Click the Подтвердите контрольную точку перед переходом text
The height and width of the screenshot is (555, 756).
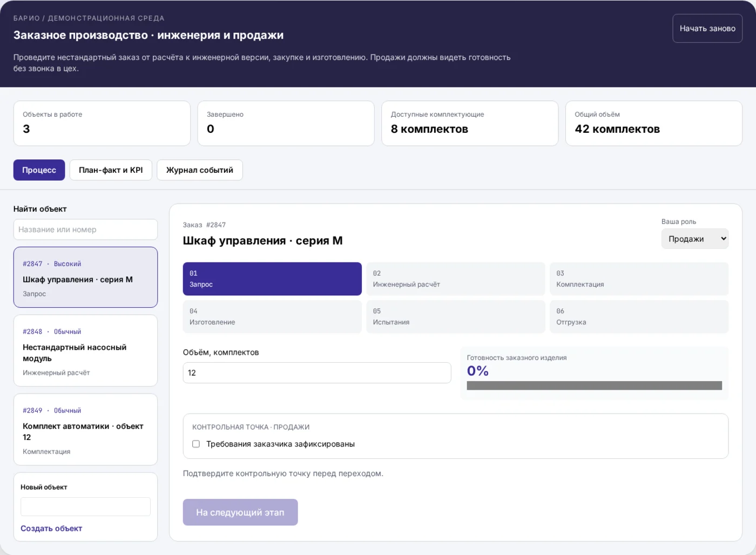click(x=283, y=473)
